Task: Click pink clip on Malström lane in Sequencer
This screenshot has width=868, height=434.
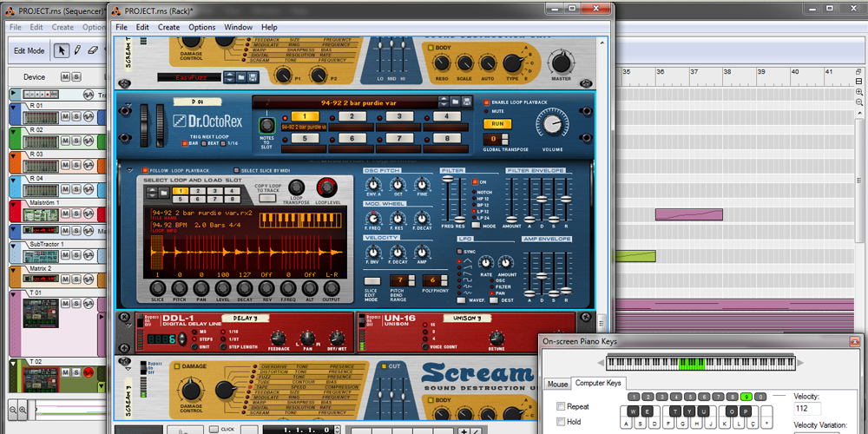Action: (x=688, y=214)
